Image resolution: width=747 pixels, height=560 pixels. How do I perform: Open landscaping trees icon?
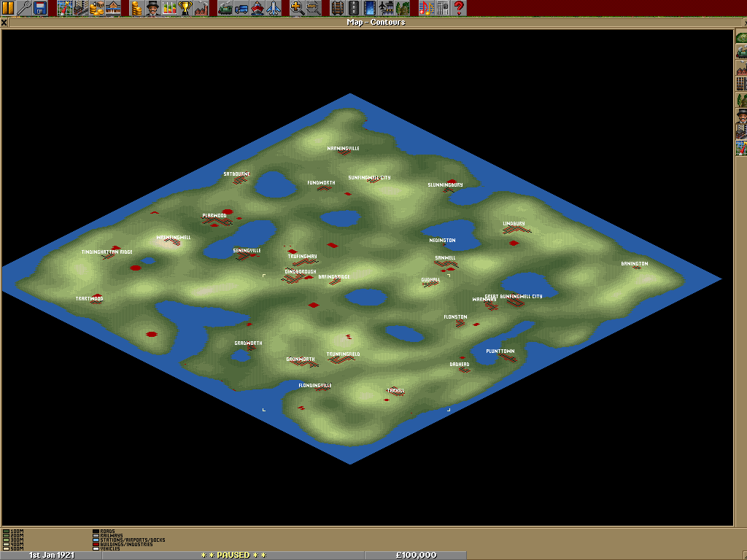403,8
